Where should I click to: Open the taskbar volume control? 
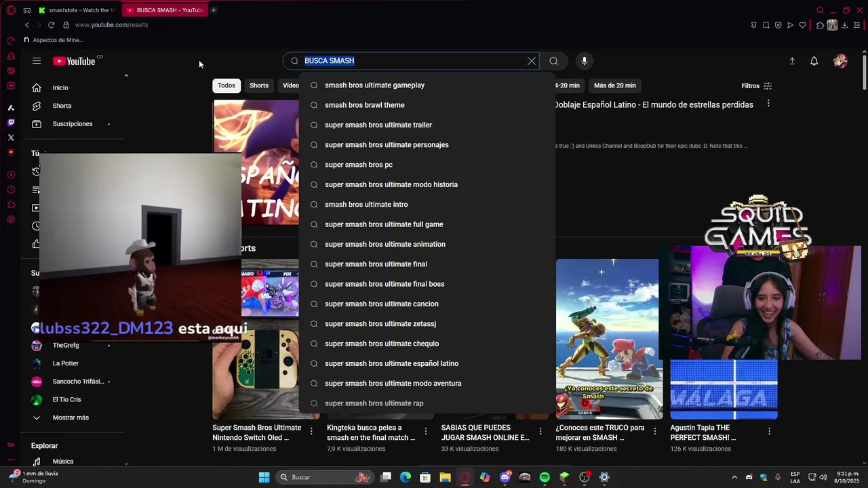coord(823,477)
